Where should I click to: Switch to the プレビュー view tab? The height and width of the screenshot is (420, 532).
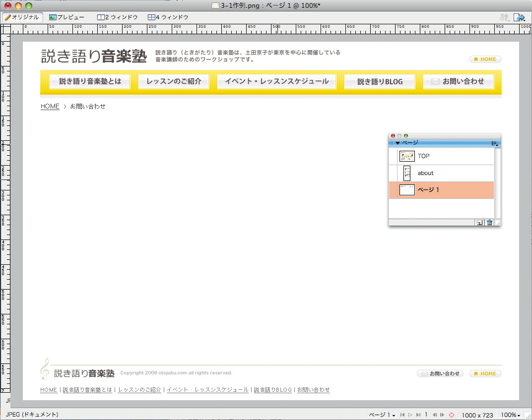66,17
